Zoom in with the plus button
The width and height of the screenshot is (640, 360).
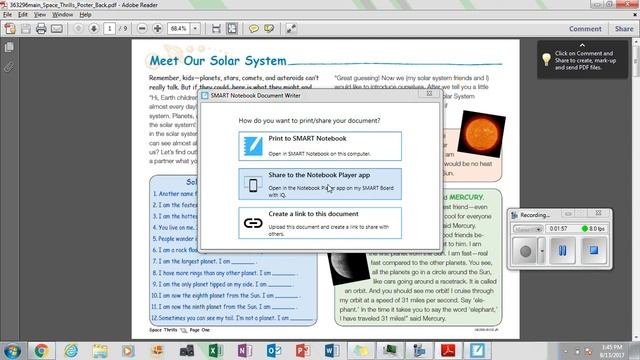[x=158, y=29]
